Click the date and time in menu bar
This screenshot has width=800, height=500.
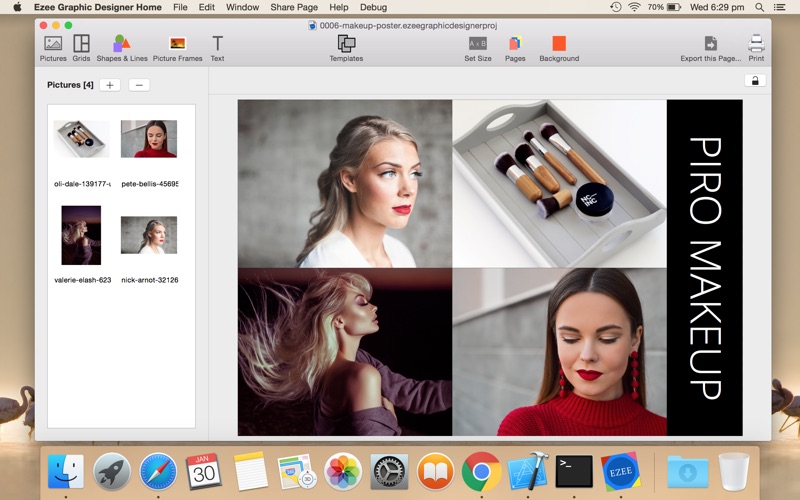coord(717,7)
